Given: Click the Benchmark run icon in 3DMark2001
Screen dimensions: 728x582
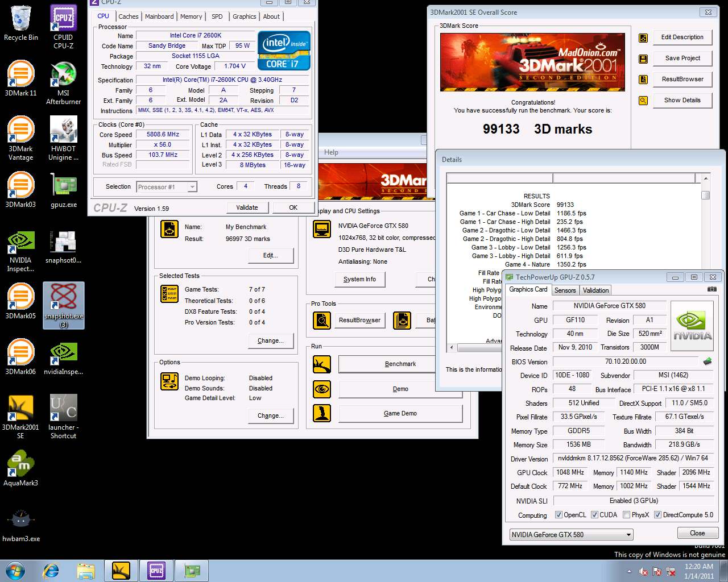Looking at the screenshot, I should [x=322, y=364].
